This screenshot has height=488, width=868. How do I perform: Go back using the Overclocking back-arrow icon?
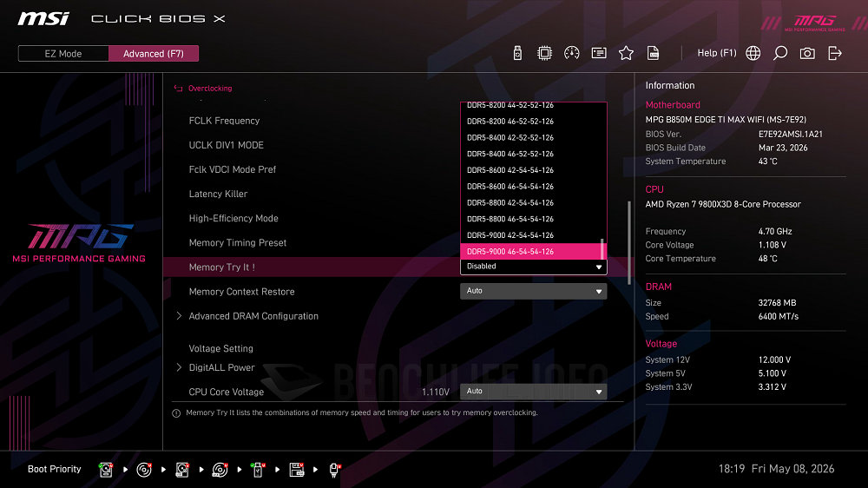[178, 88]
